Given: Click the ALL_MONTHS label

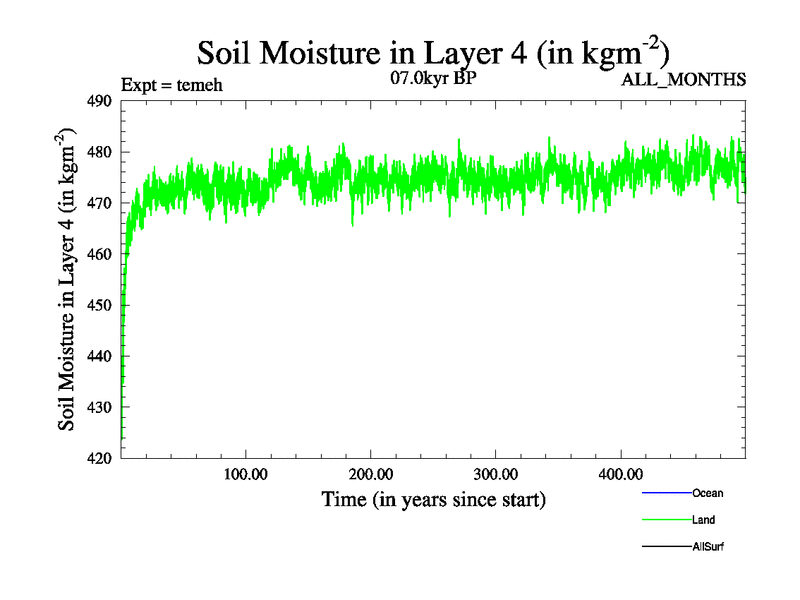Looking at the screenshot, I should point(684,80).
